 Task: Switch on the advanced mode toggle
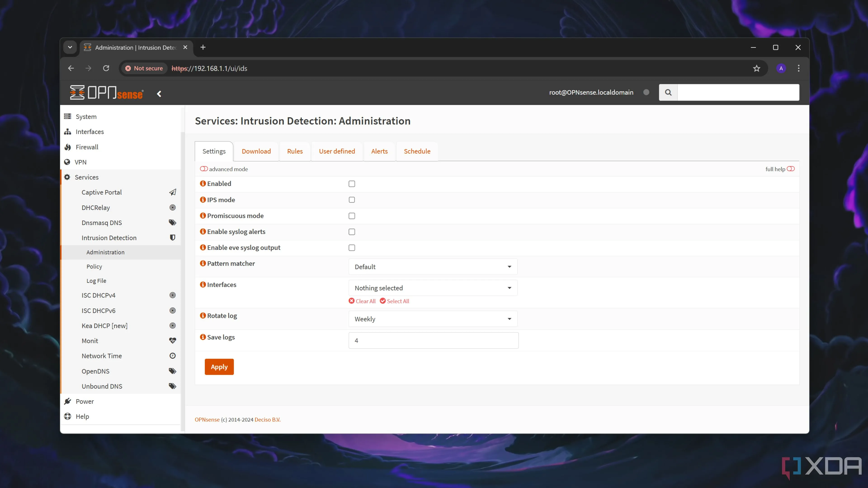pos(204,169)
